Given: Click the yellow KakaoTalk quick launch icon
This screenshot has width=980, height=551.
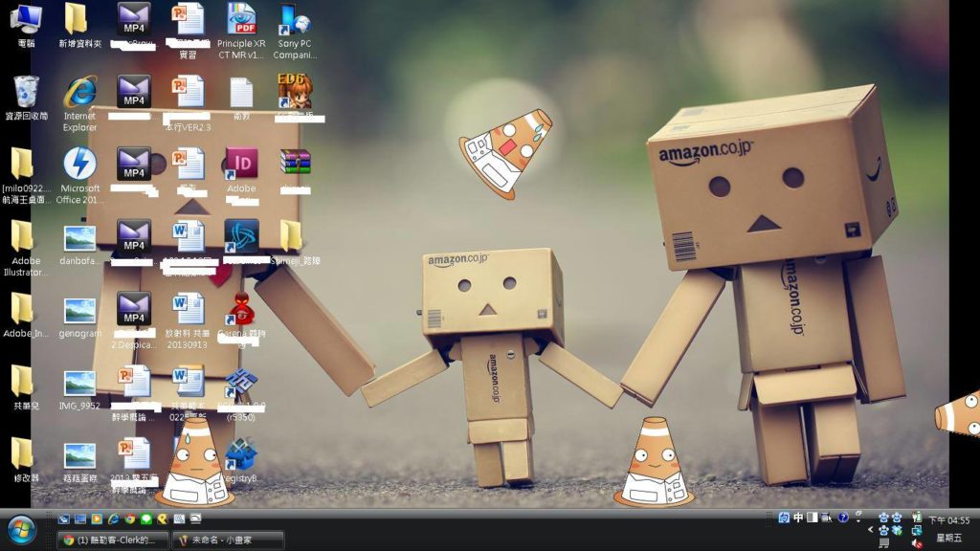Looking at the screenshot, I should point(163,518).
